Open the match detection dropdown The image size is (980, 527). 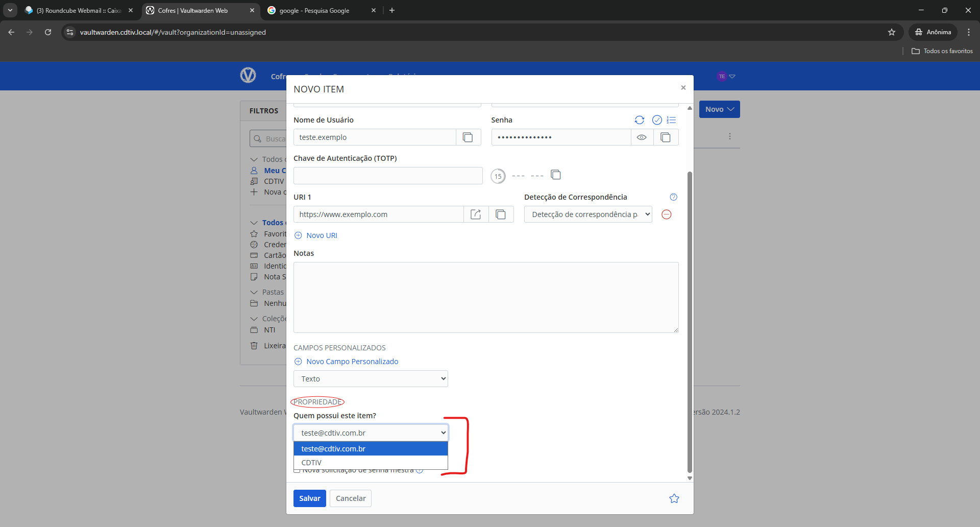588,214
